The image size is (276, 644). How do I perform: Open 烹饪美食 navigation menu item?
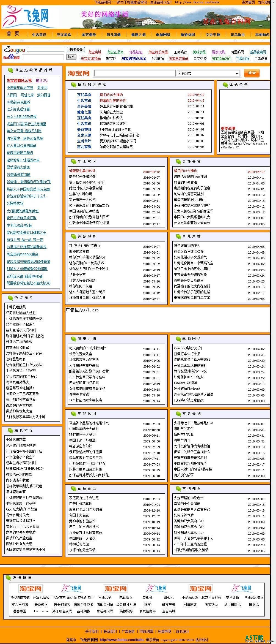click(x=64, y=35)
